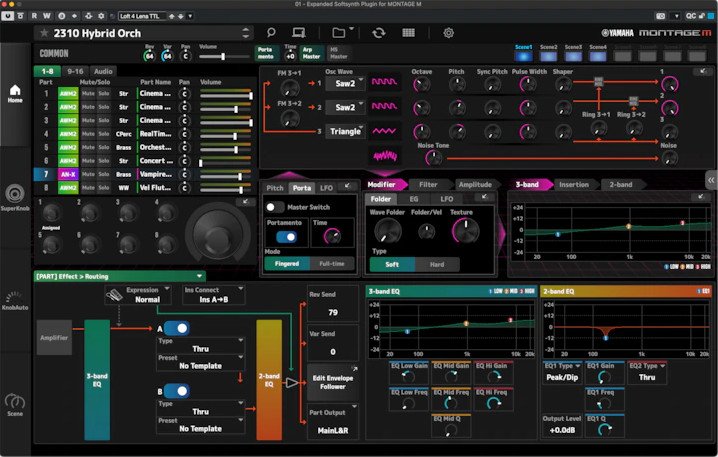Toggle the Portamento switch

[x=286, y=237]
